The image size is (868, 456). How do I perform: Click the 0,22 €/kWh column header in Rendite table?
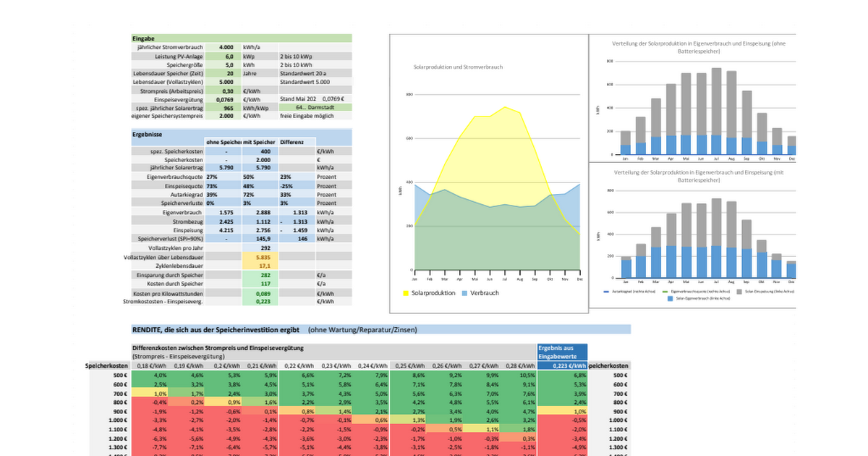(x=298, y=366)
